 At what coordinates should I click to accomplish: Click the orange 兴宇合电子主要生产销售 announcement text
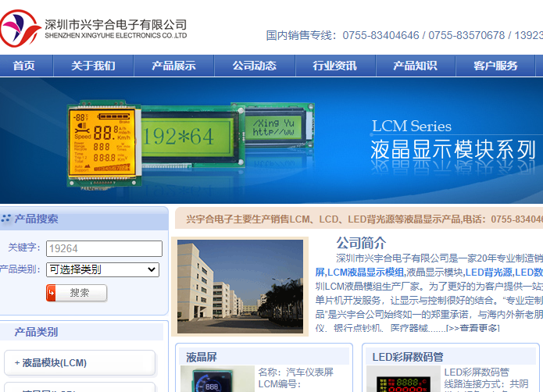(365, 219)
